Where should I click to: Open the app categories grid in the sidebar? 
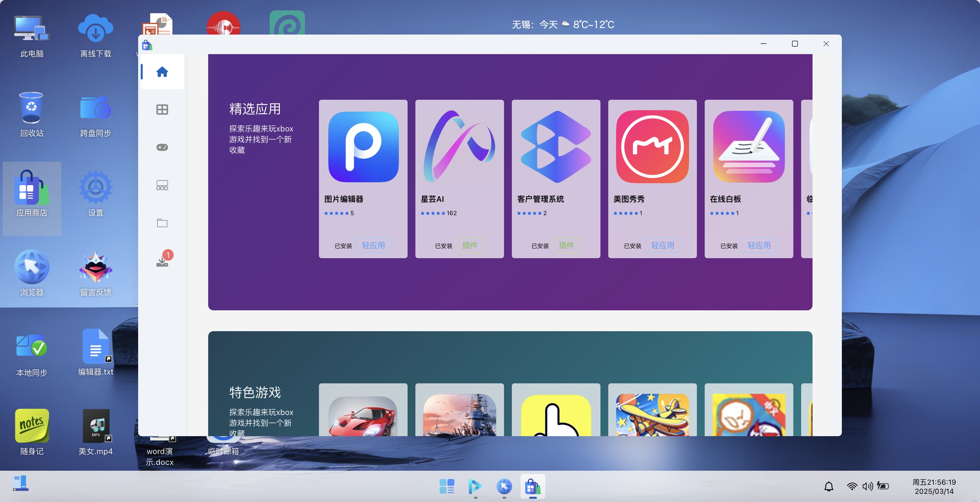click(162, 110)
